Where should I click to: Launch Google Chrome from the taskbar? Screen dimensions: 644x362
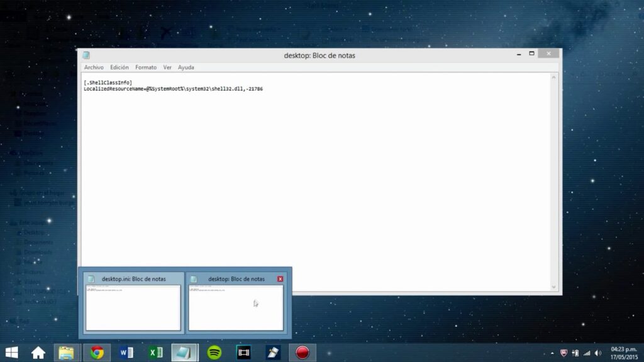click(97, 353)
